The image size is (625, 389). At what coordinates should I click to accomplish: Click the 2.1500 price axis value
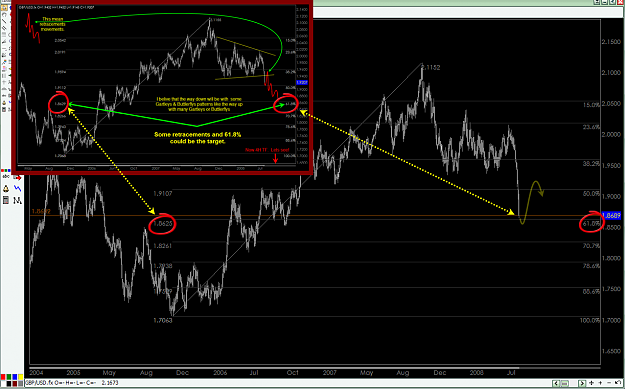pos(611,42)
